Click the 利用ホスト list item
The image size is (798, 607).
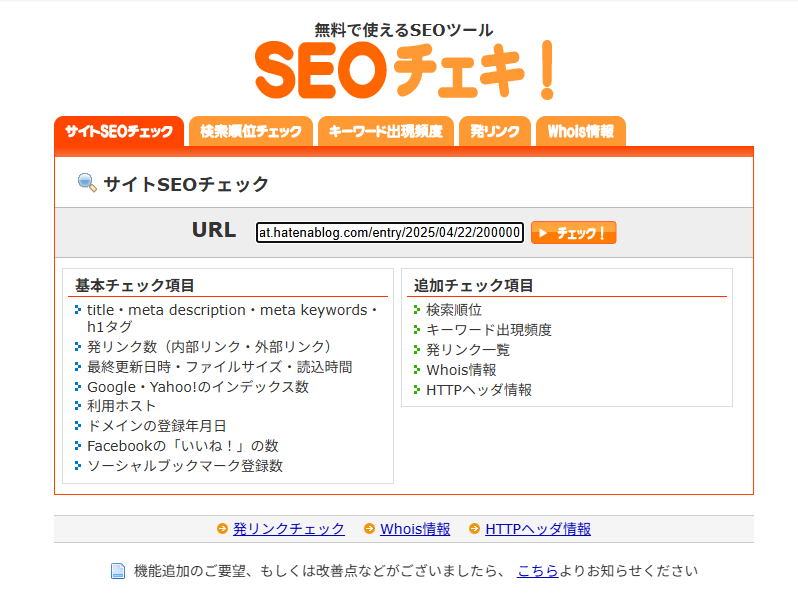pyautogui.click(x=122, y=406)
